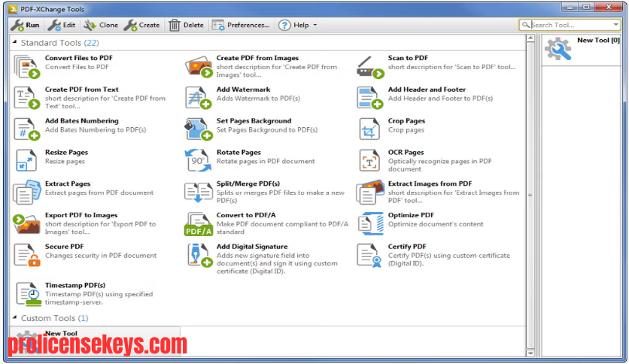
Task: Select the Add Digital Signature icon
Action: tap(199, 255)
